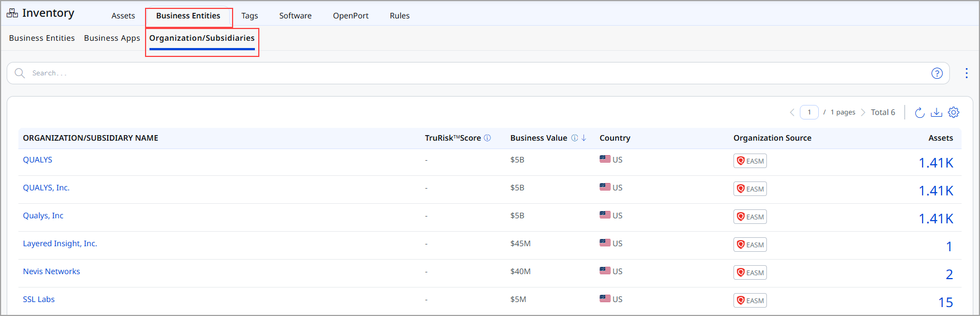Open asset count 2 for Nevis Networks

[949, 274]
